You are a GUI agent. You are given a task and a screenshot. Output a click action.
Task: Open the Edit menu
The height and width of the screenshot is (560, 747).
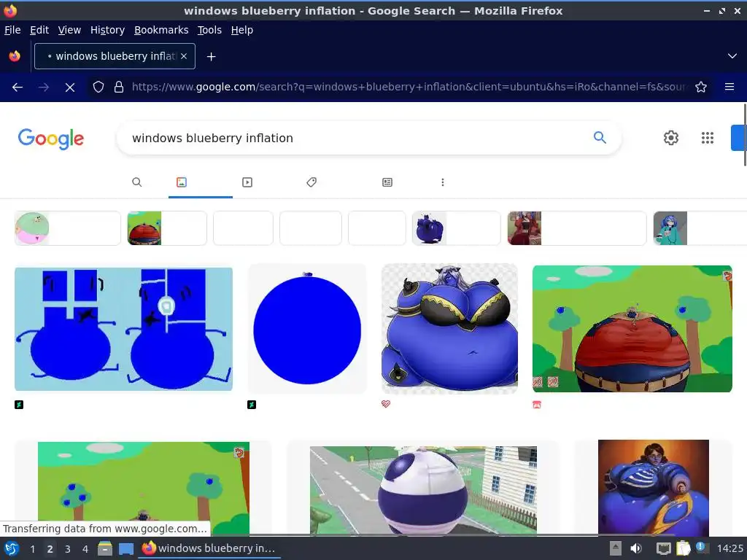(39, 30)
